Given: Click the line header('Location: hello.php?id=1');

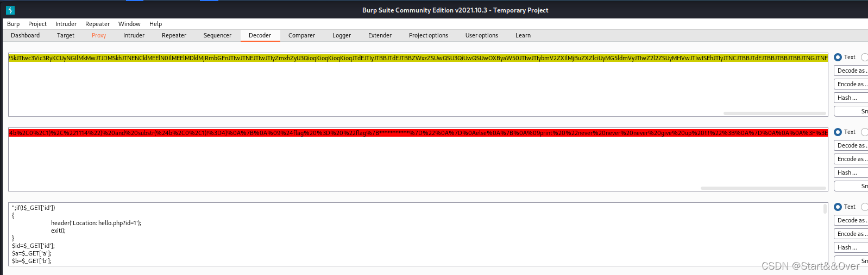Looking at the screenshot, I should (x=96, y=223).
